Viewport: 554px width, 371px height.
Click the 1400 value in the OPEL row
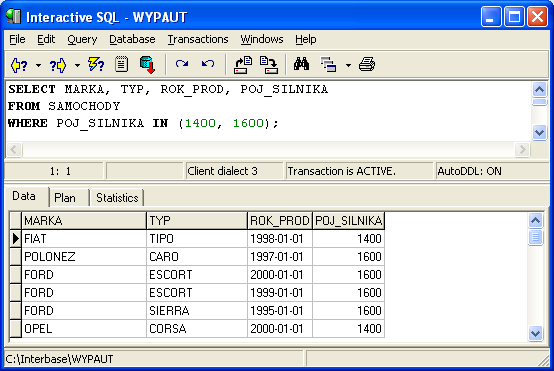pos(349,329)
